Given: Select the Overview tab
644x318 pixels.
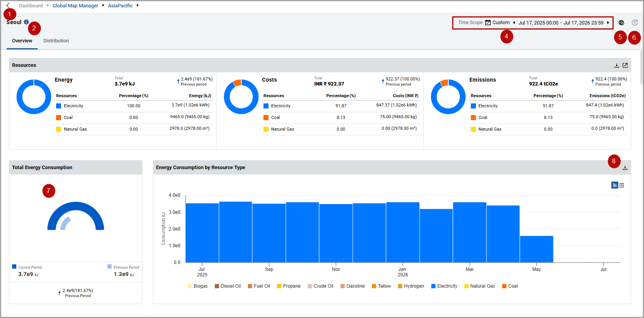Looking at the screenshot, I should point(22,41).
